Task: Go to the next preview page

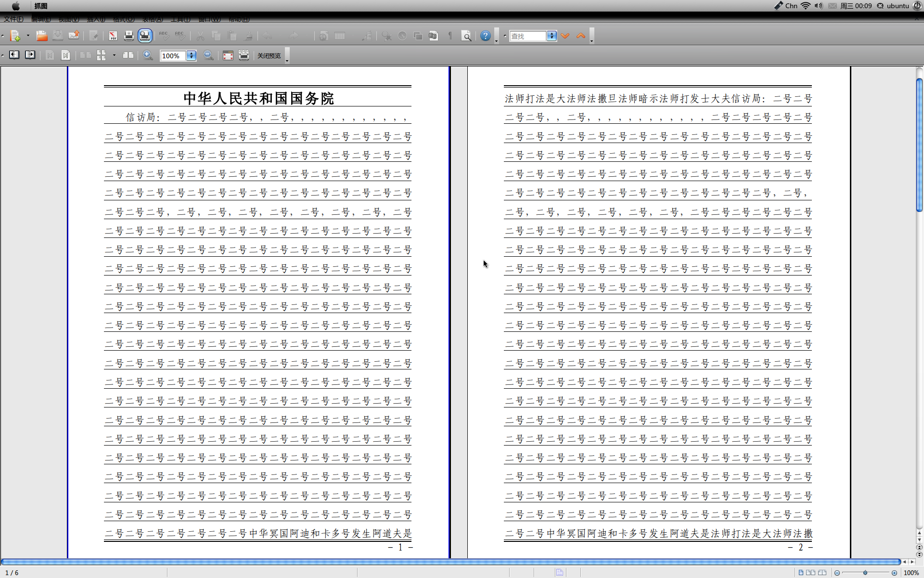Action: coord(30,55)
